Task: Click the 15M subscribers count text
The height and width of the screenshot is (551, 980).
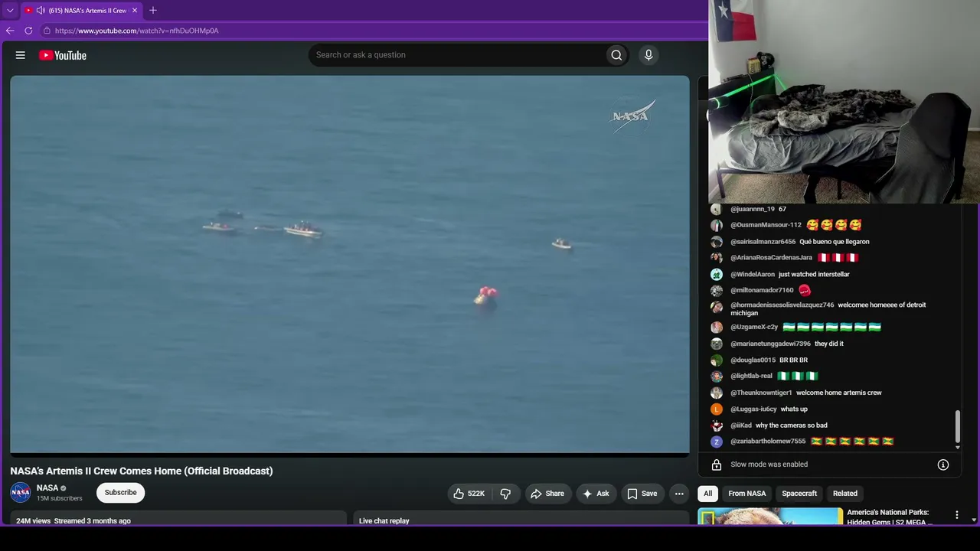Action: (60, 498)
